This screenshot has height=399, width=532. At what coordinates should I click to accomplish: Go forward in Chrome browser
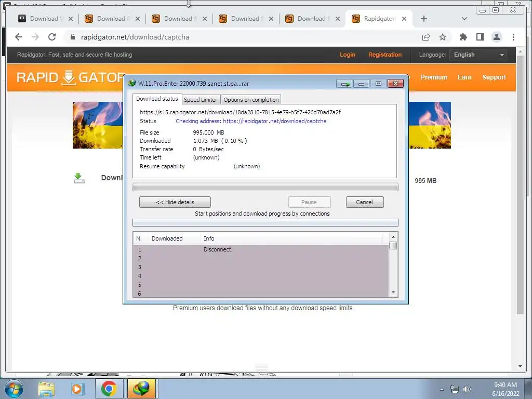point(35,37)
